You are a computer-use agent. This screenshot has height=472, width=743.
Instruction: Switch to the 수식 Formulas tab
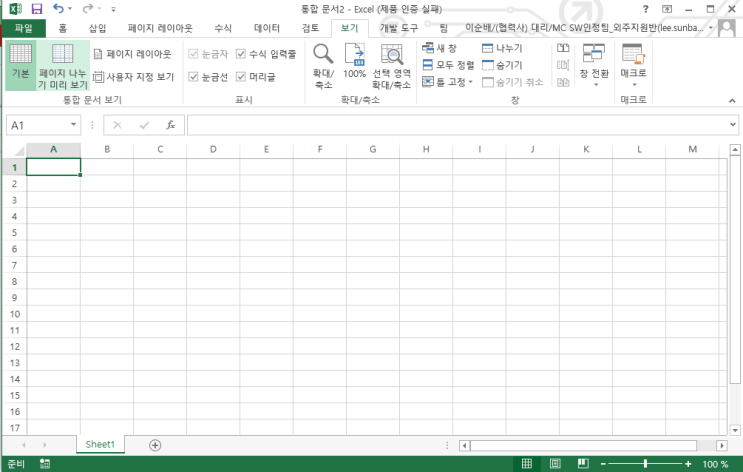coord(223,28)
